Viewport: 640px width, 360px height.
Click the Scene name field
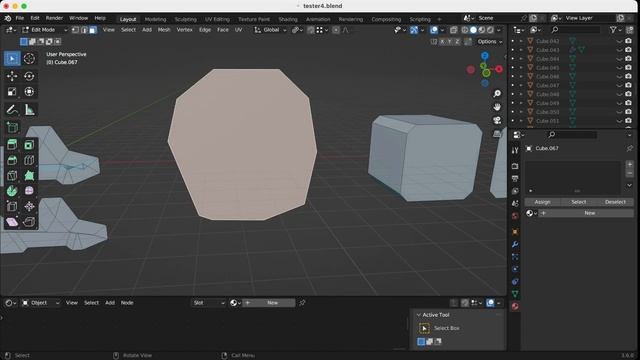498,18
